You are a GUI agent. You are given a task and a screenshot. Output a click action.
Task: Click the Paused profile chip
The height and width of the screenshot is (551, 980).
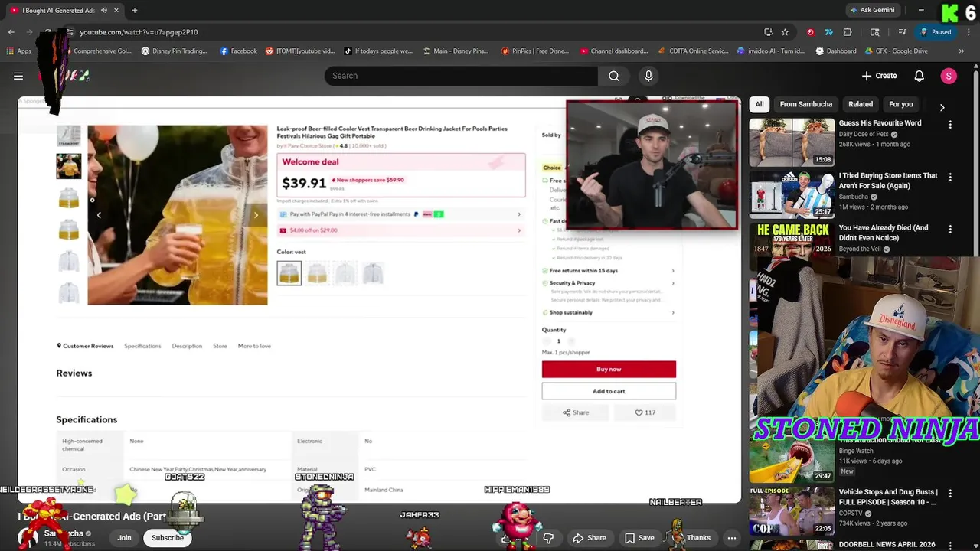[936, 32]
